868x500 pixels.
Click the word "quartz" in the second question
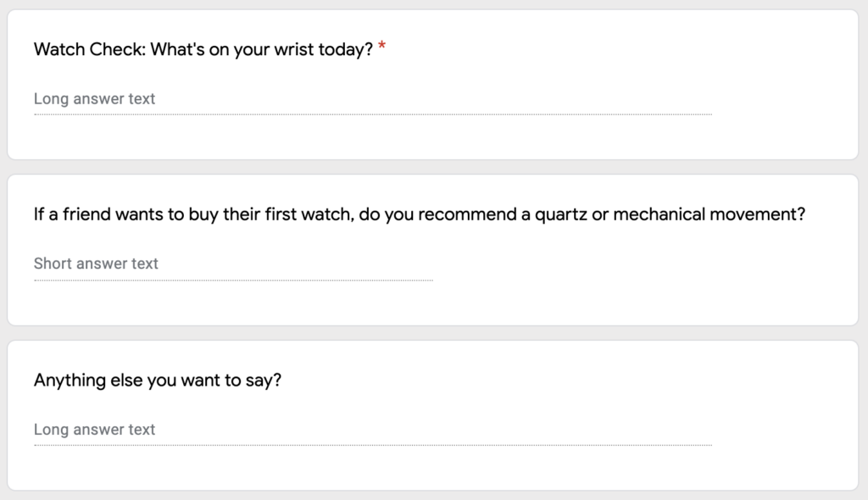point(560,215)
